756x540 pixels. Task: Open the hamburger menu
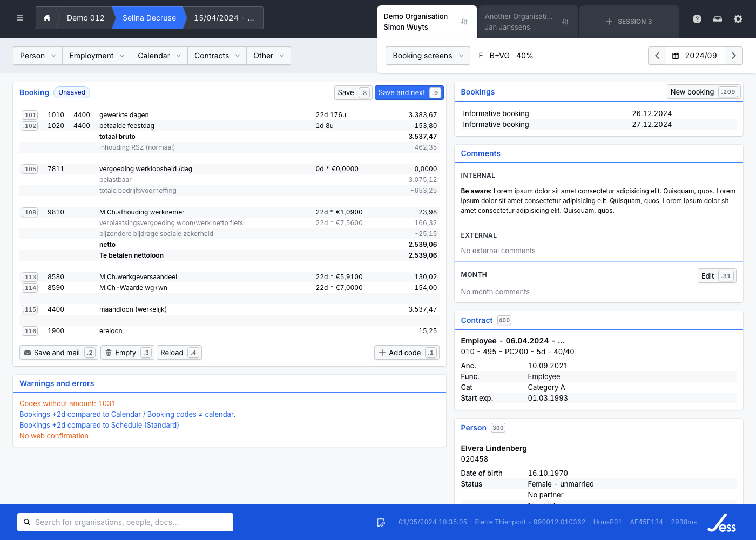20,18
